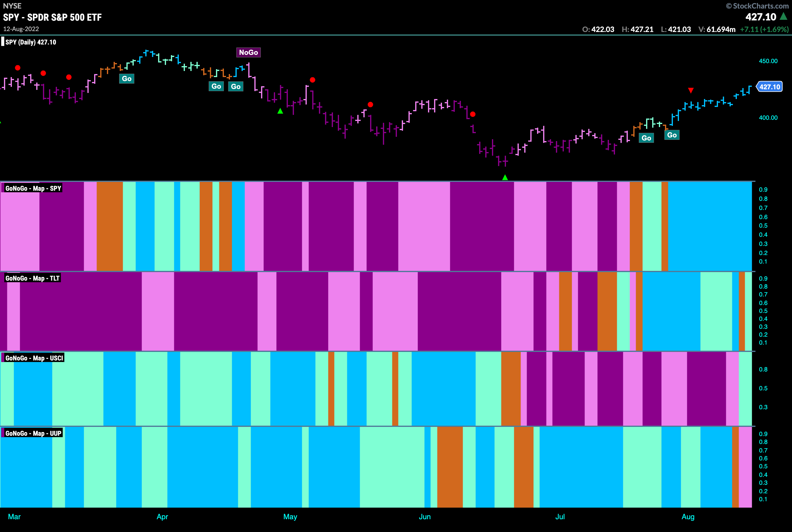The height and width of the screenshot is (532, 792).
Task: Click the 0.8 scale value on the USCI map
Action: (763, 370)
